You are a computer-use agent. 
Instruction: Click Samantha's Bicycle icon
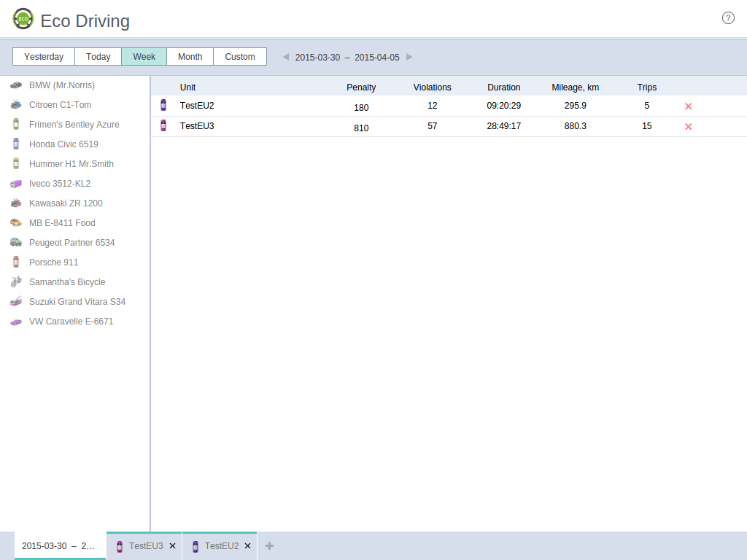pyautogui.click(x=16, y=282)
